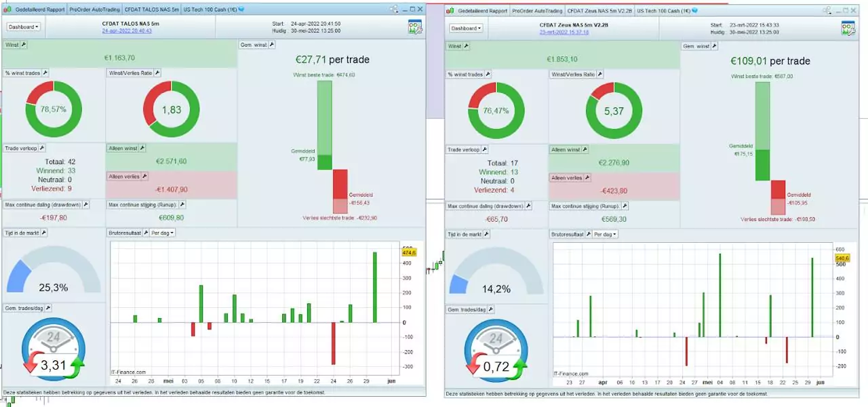Open drawdown panel wrench in Zeus report
This screenshot has height=407, width=868.
pyautogui.click(x=528, y=206)
